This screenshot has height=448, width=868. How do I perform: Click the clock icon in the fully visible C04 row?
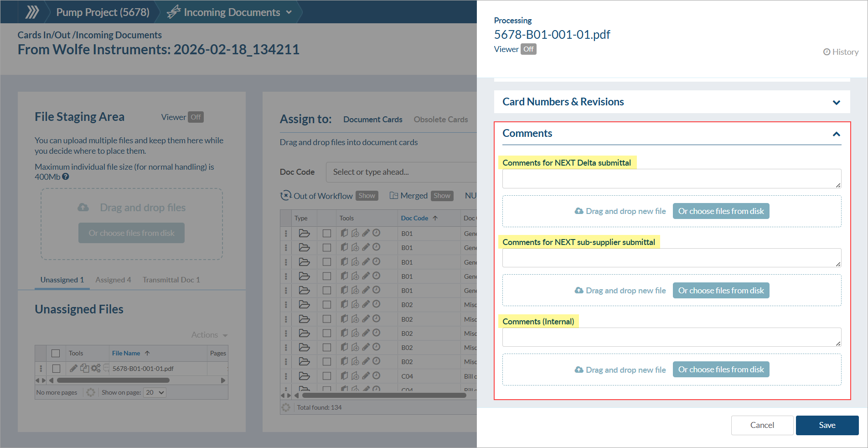click(376, 376)
